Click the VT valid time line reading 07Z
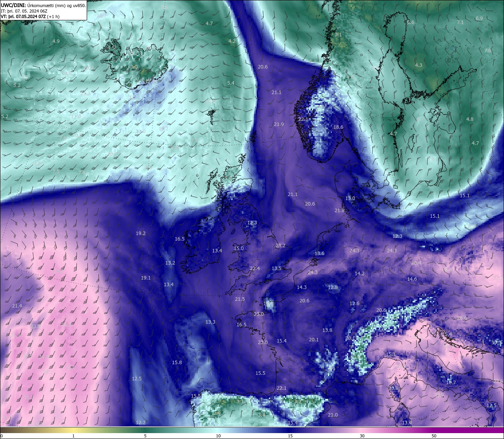This screenshot has height=439, width=504. (x=30, y=17)
